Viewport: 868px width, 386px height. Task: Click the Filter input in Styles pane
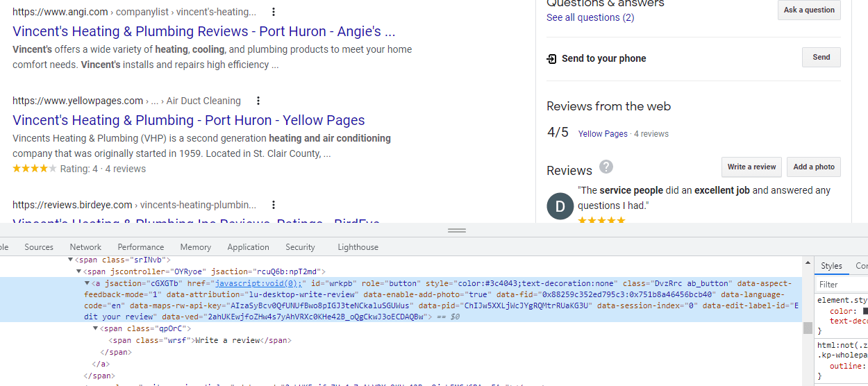[840, 285]
